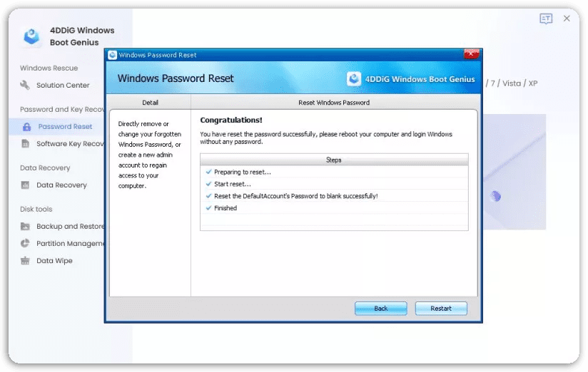This screenshot has width=588, height=372.
Task: Open the feedback chat icon in main window
Action: [x=546, y=19]
